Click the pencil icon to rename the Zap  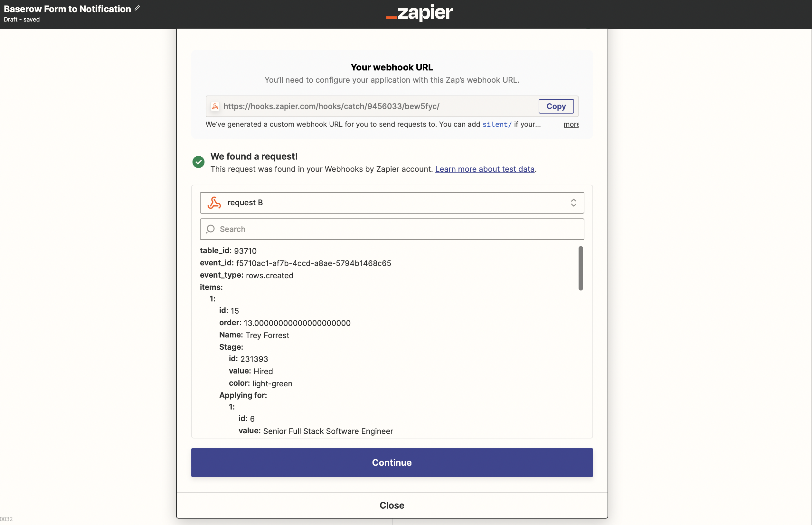pyautogui.click(x=137, y=8)
